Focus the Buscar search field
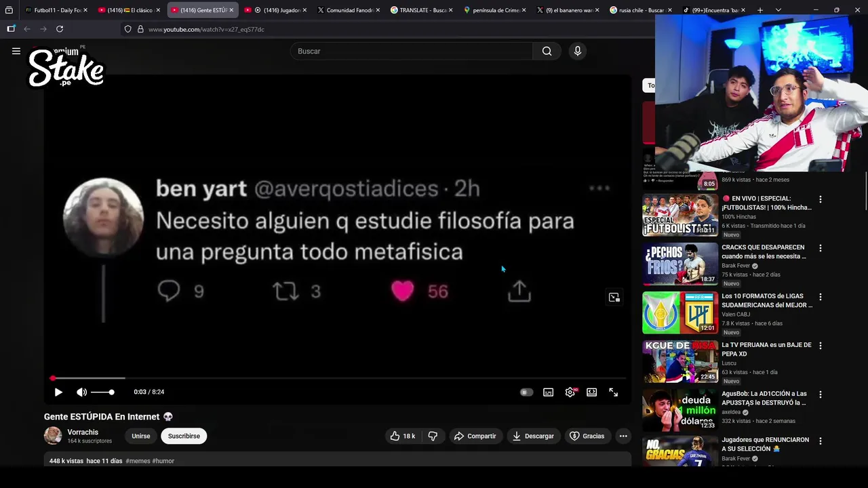Image resolution: width=868 pixels, height=488 pixels. (412, 51)
